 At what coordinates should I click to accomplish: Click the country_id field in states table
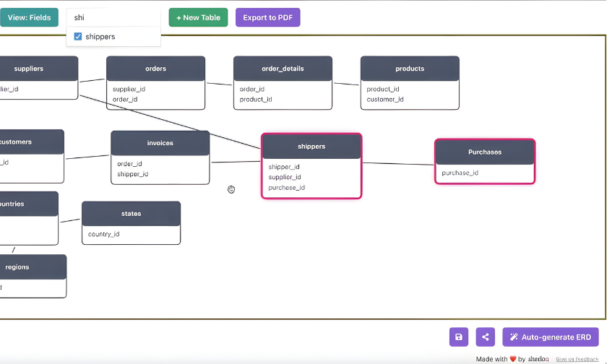[104, 234]
